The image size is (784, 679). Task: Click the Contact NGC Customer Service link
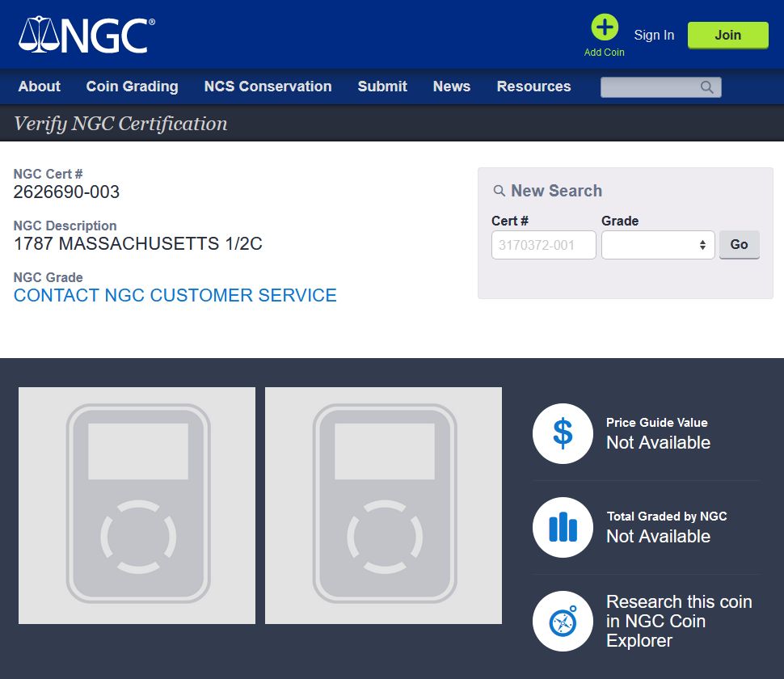(x=175, y=296)
